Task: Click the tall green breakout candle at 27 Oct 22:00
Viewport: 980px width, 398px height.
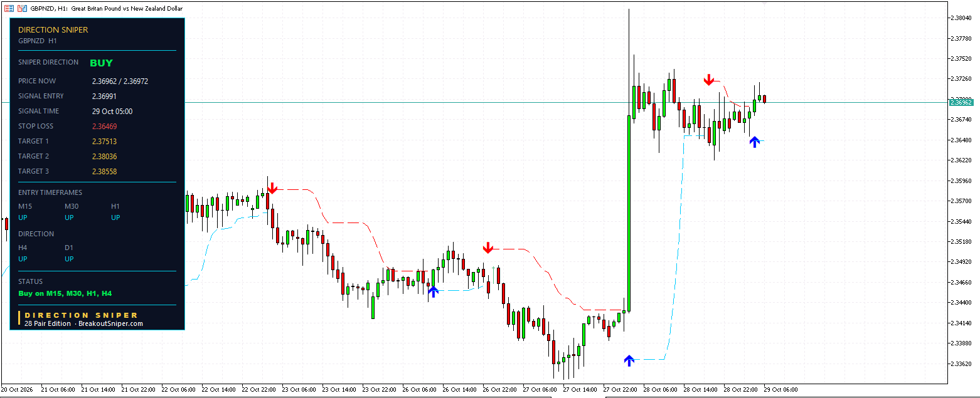Action: (x=629, y=213)
